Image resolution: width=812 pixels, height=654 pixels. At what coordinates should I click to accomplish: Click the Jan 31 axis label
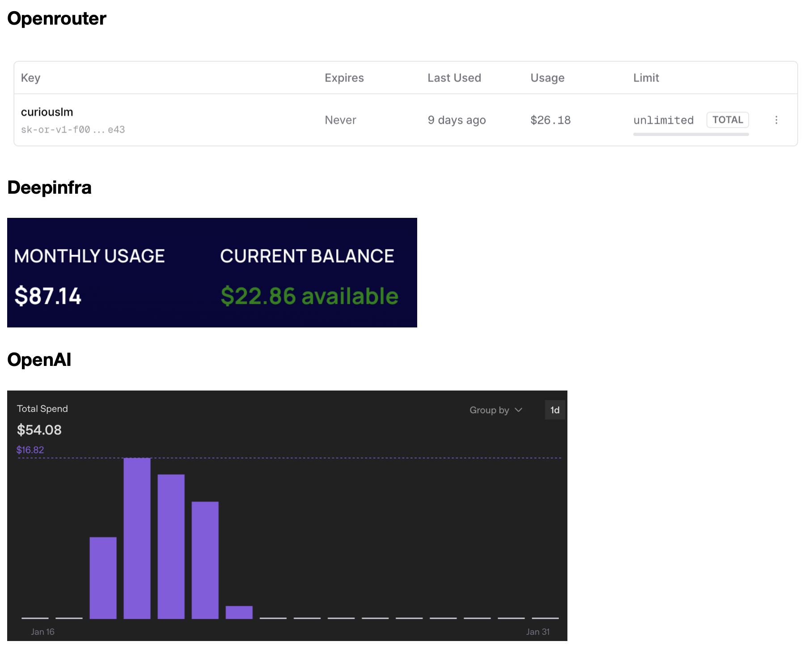click(538, 632)
